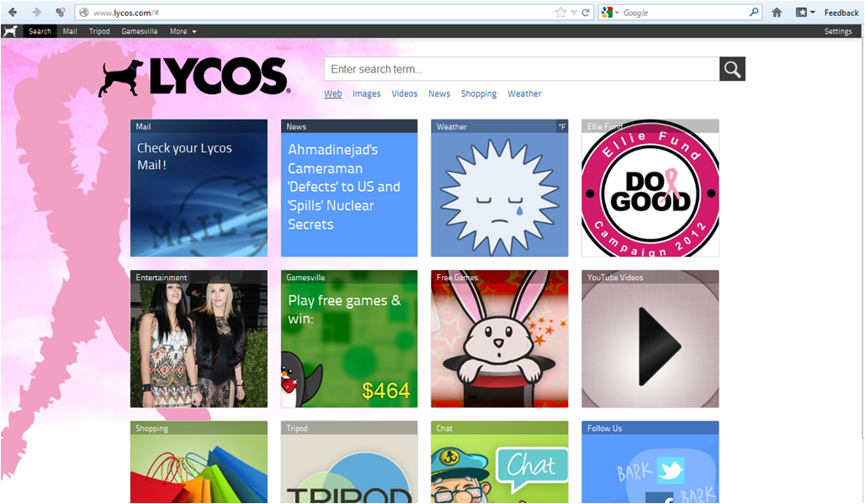This screenshot has height=504, width=865.
Task: Click the $464 prize amount
Action: (x=385, y=391)
